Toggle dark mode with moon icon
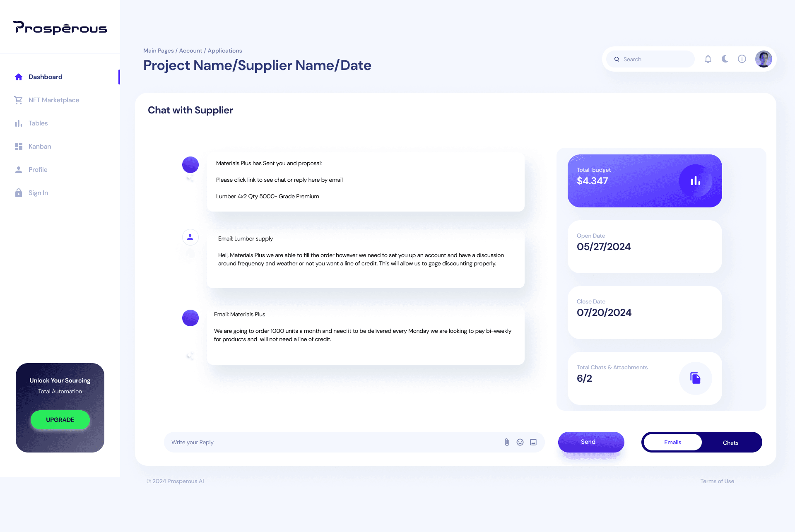The width and height of the screenshot is (795, 532). click(x=725, y=59)
